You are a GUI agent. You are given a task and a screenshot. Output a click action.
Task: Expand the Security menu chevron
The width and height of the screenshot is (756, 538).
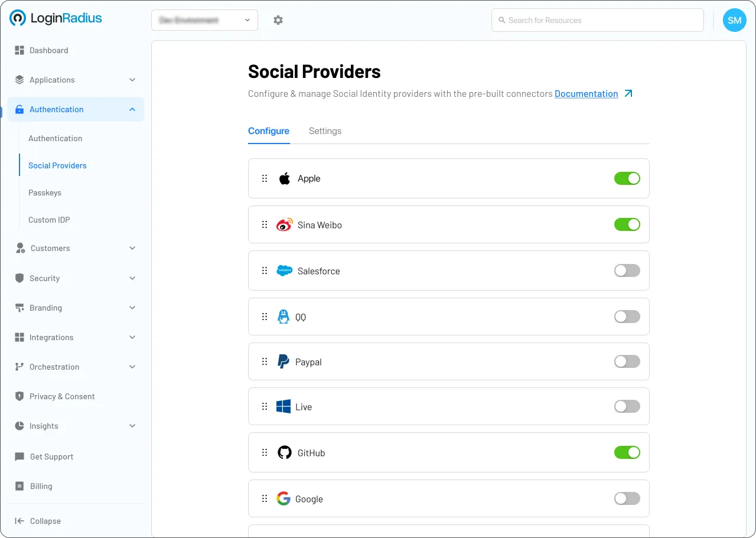tap(132, 278)
